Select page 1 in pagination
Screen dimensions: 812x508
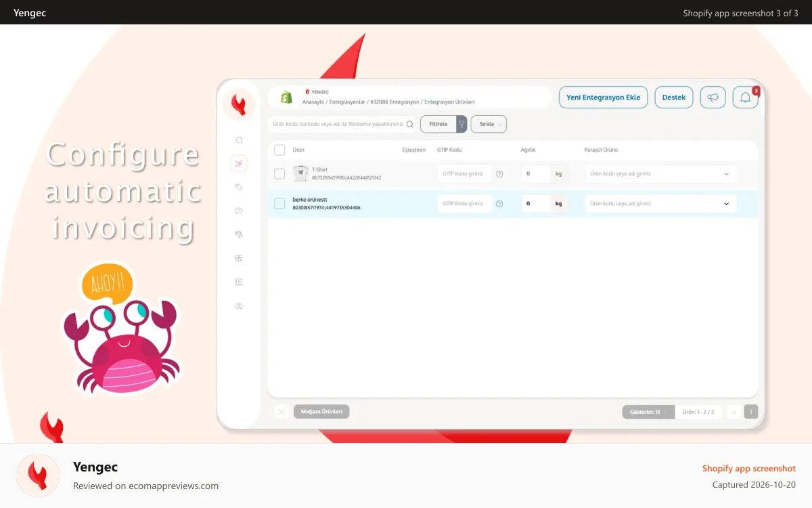pyautogui.click(x=751, y=412)
